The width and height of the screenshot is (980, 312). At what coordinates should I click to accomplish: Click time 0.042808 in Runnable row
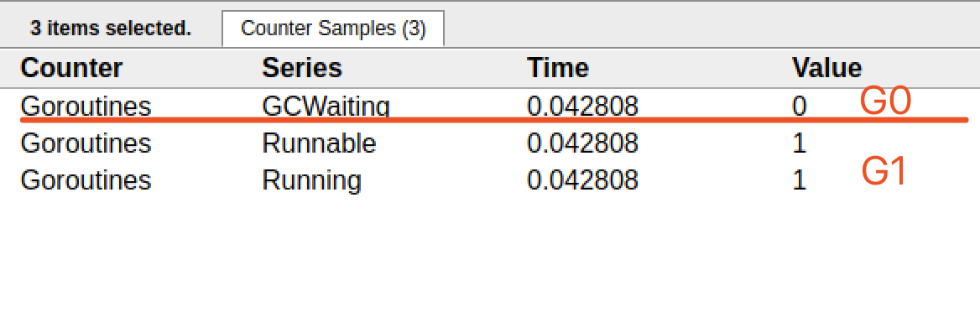[582, 143]
